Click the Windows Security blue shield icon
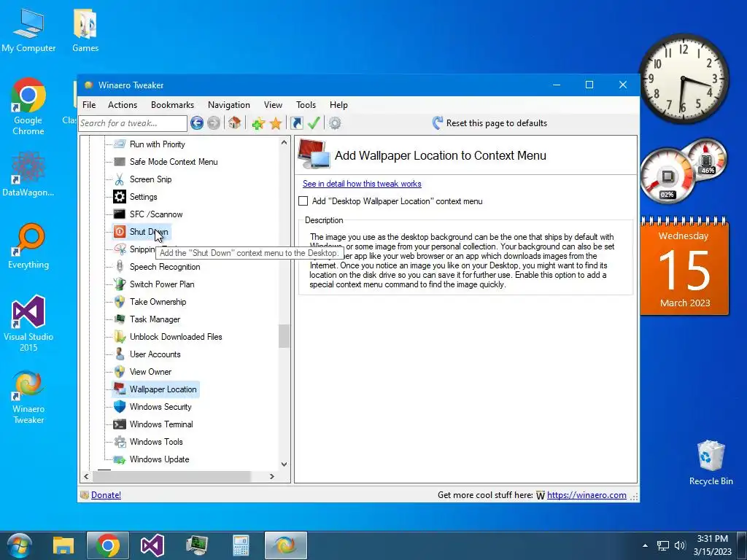 (120, 407)
